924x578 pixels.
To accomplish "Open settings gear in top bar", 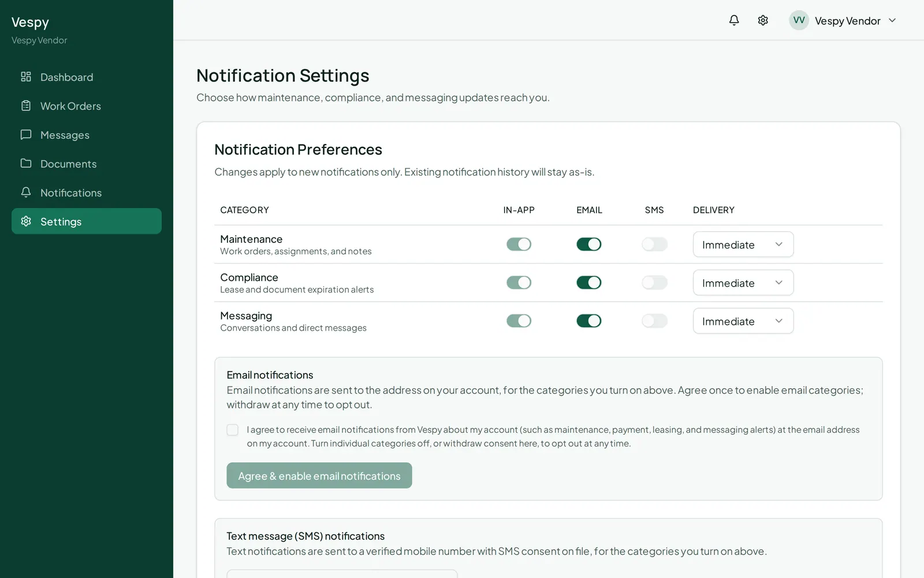I will (x=763, y=20).
